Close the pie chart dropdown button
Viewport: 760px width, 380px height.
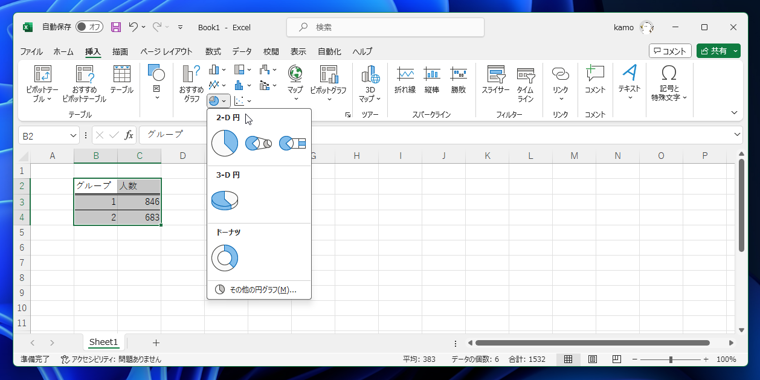(x=218, y=101)
